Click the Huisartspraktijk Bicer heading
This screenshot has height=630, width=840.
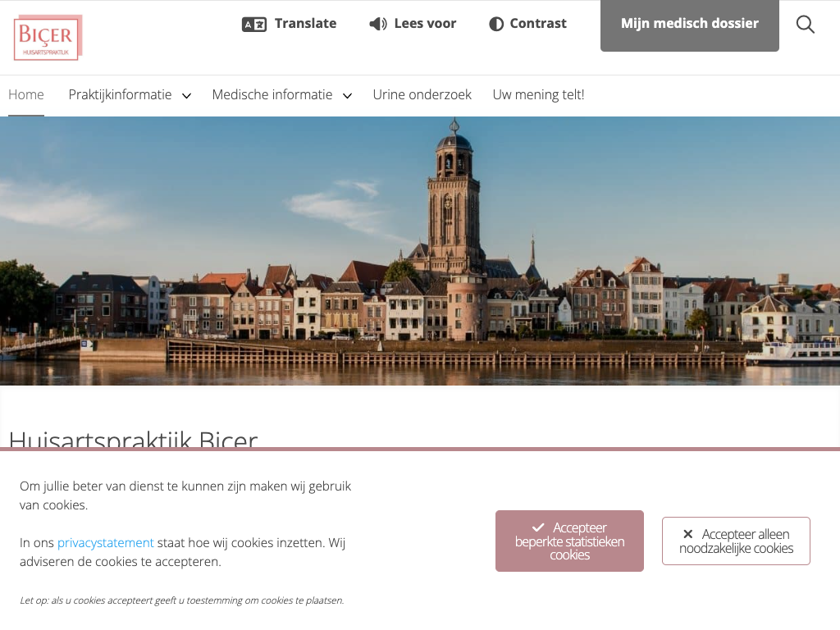click(133, 440)
